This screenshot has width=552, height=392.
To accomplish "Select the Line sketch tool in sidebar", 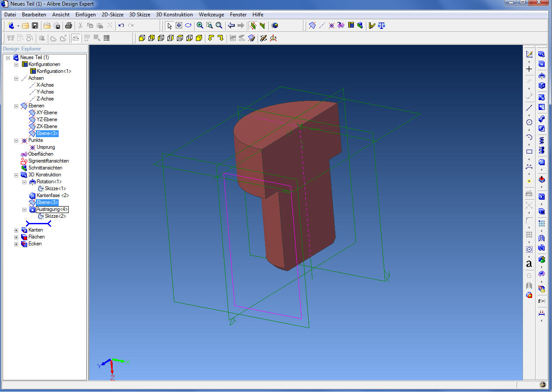I will 529,107.
